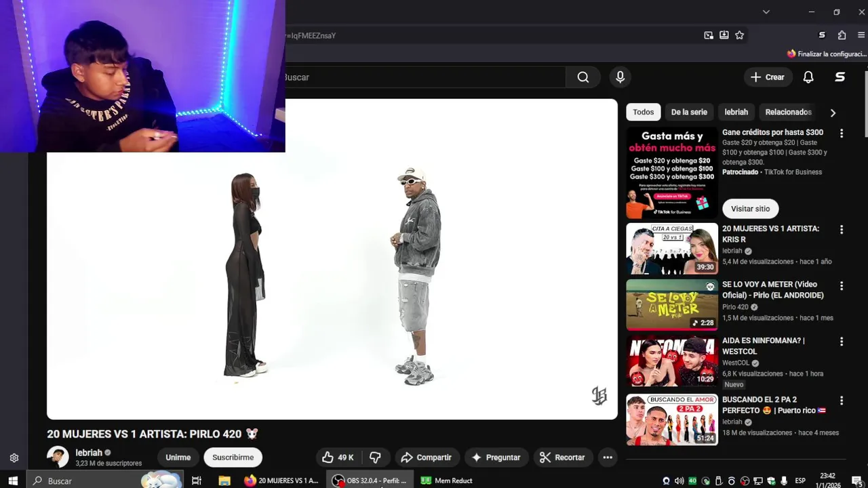Image resolution: width=868 pixels, height=488 pixels.
Task: Click the volume speaker tray icon
Action: 679,481
